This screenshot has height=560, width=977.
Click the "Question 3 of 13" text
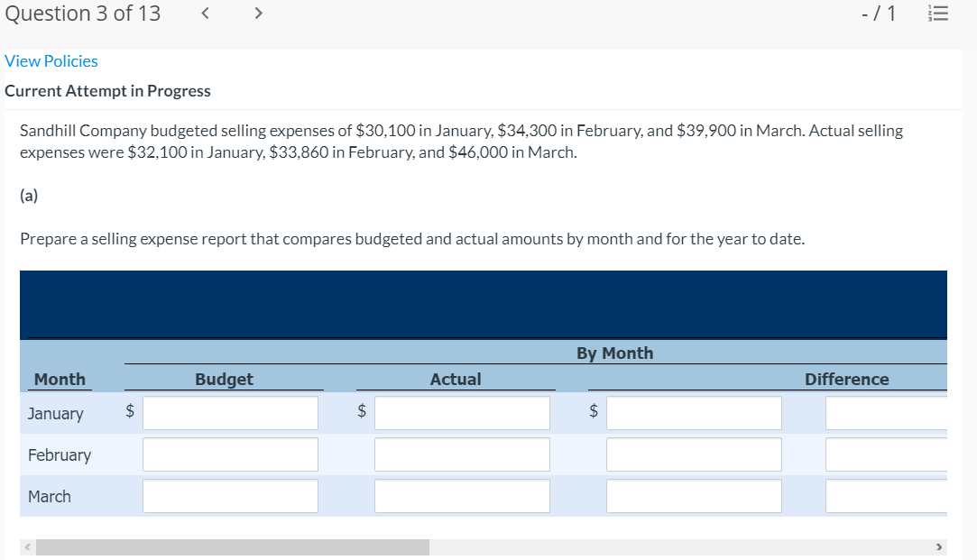click(x=82, y=14)
